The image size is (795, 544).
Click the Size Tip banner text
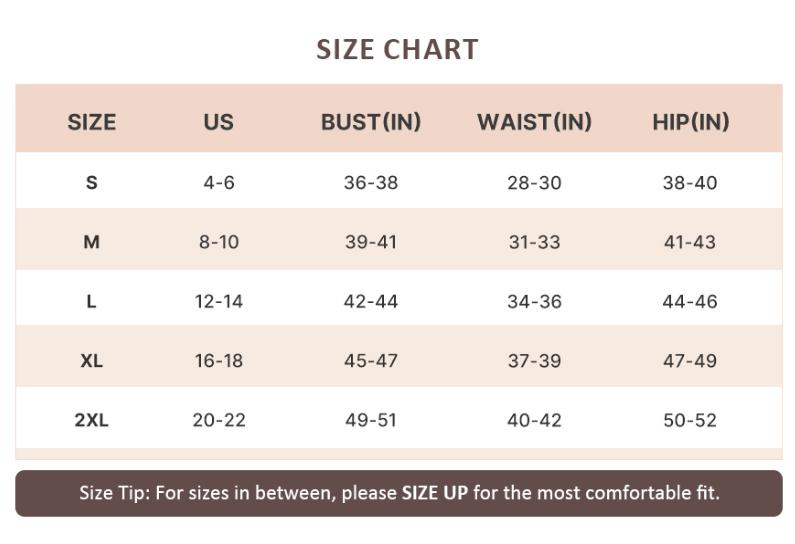pos(399,493)
